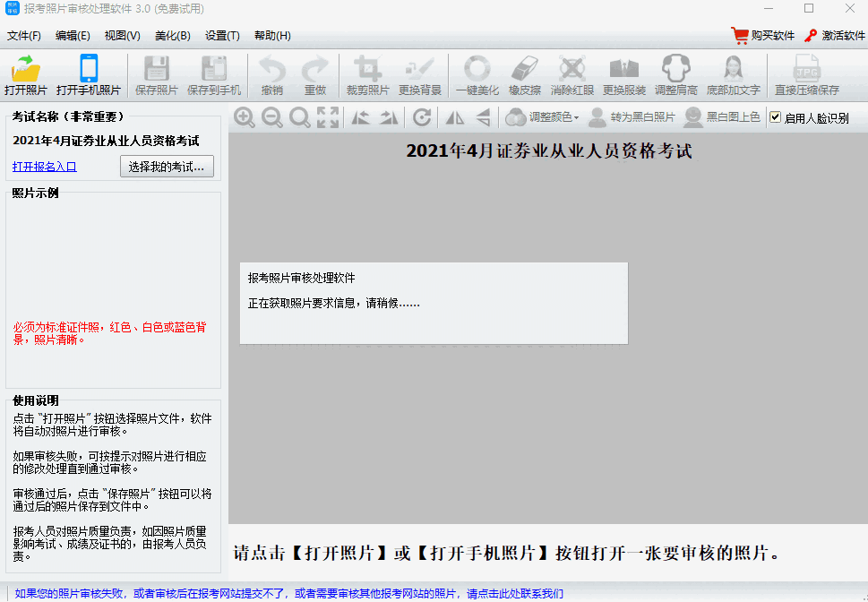Open the 文件(F) menu

pyautogui.click(x=26, y=36)
